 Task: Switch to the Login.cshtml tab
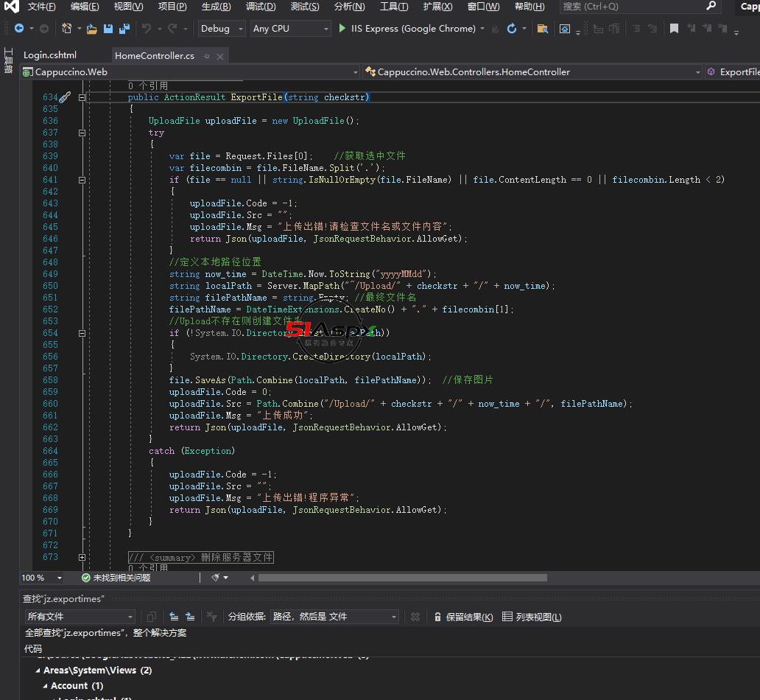click(x=50, y=55)
